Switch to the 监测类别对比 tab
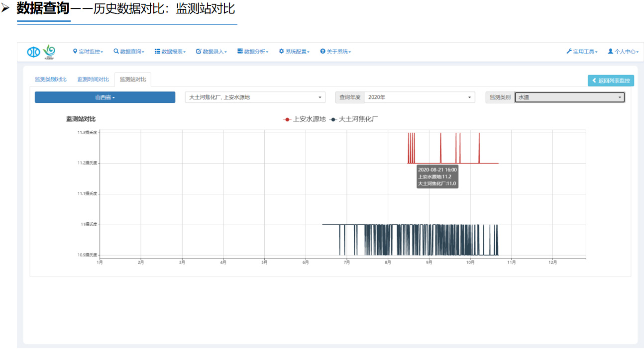This screenshot has width=644, height=349. coord(51,80)
